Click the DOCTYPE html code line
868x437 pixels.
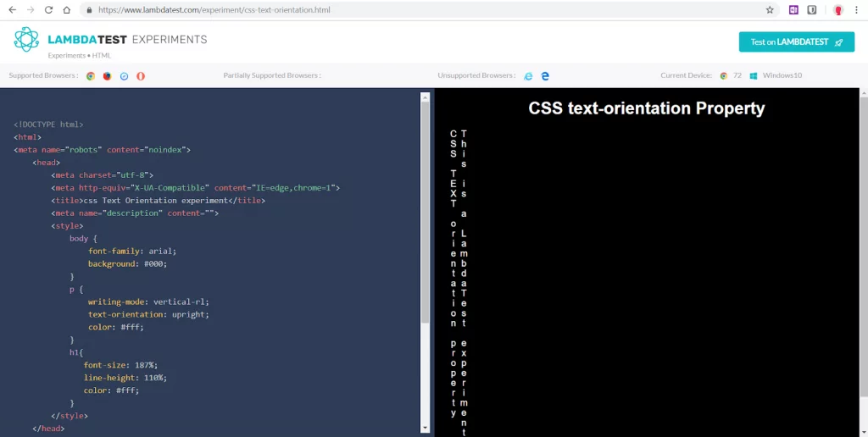click(x=48, y=124)
